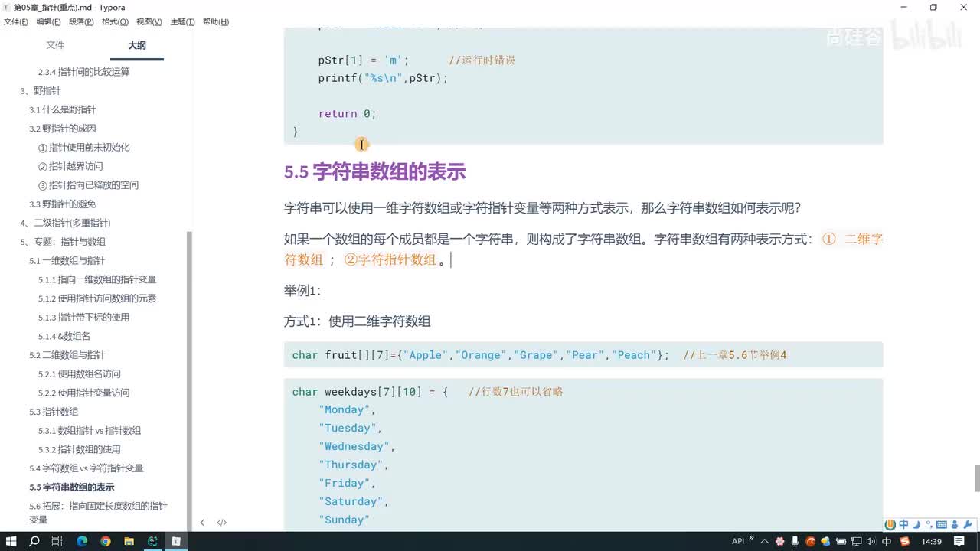
Task: Go to outline item ③ 指针指向已释放的空间
Action: 89,185
